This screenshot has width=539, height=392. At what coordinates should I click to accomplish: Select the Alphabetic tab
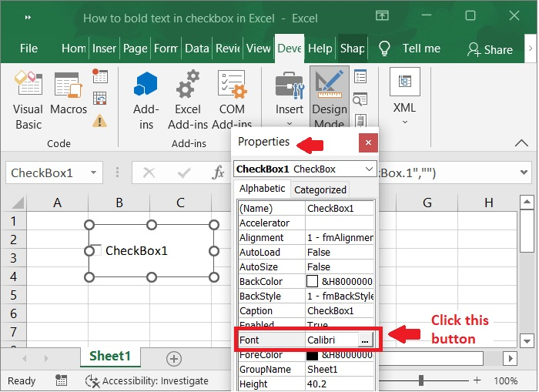262,189
